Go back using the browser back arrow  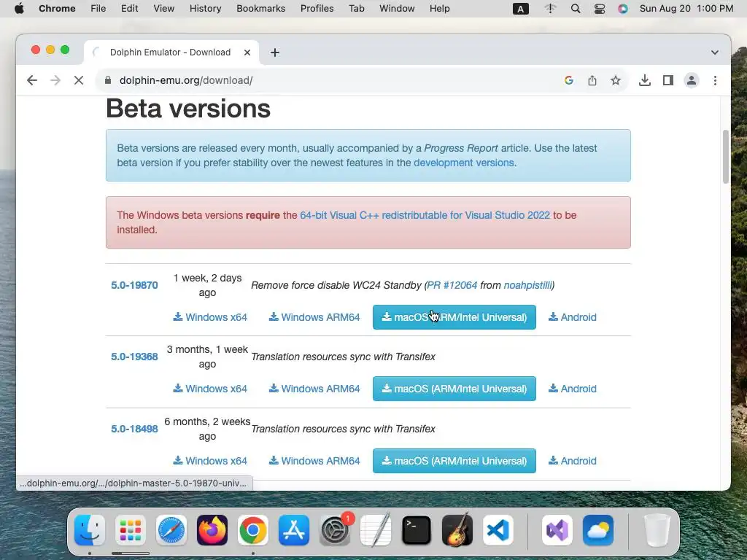point(32,80)
